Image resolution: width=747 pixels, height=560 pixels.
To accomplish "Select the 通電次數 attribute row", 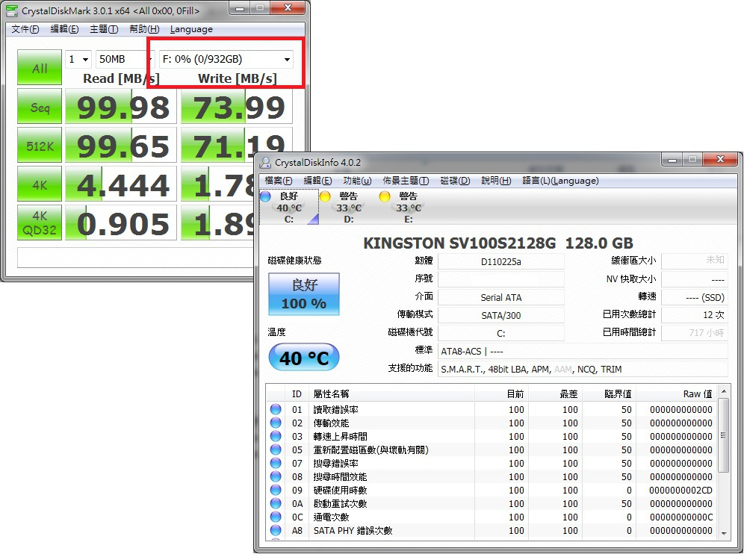I will coord(492,517).
